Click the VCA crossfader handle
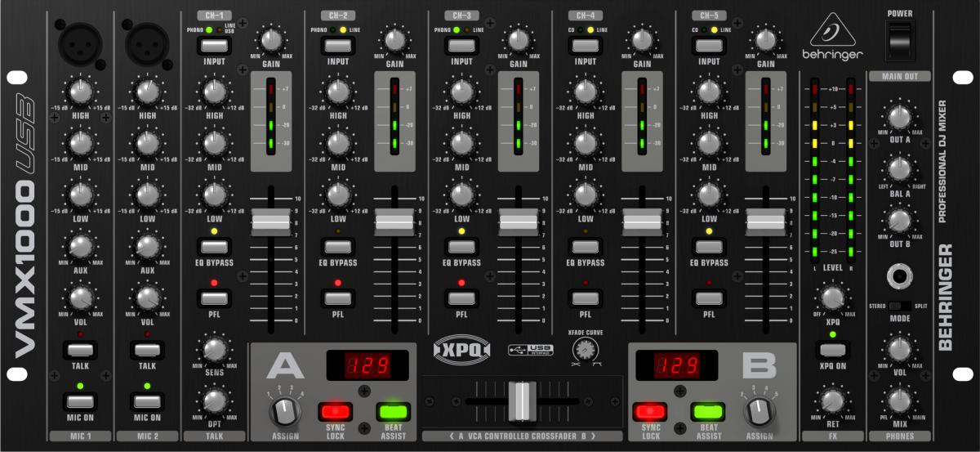The image size is (980, 452). tap(521, 401)
